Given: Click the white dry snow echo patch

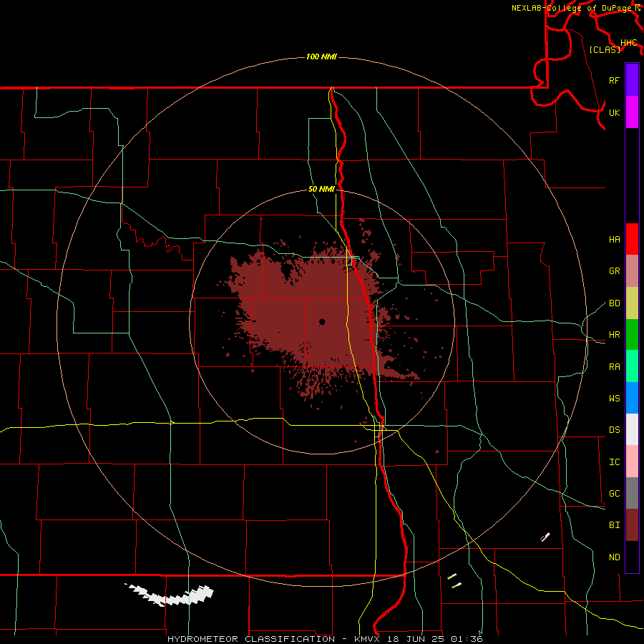Looking at the screenshot, I should pos(169,595).
